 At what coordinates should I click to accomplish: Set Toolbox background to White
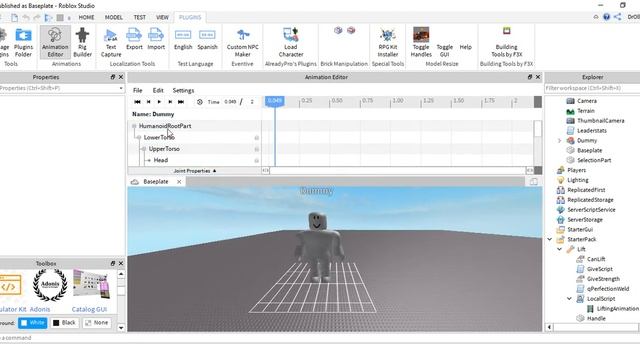33,323
